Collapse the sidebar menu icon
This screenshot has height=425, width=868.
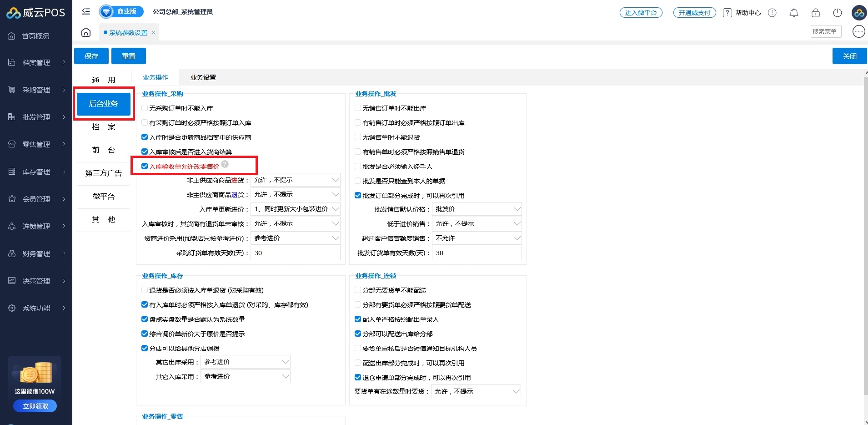(86, 11)
